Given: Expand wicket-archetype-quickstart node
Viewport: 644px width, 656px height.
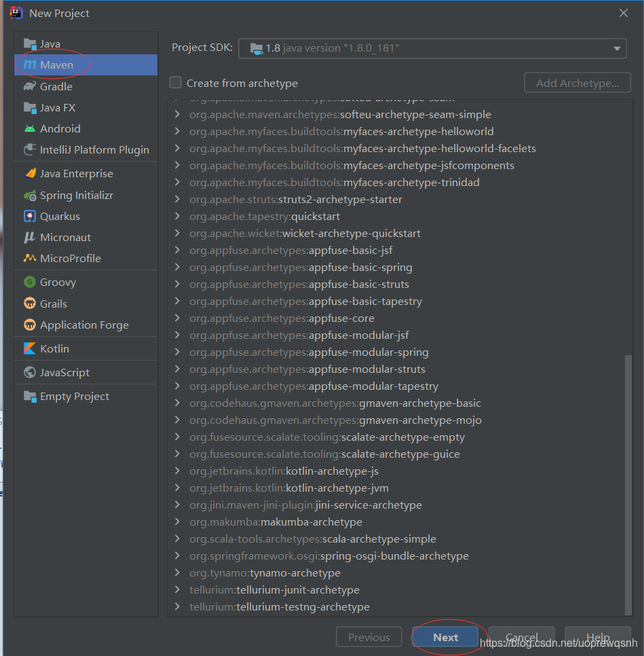Looking at the screenshot, I should click(177, 233).
